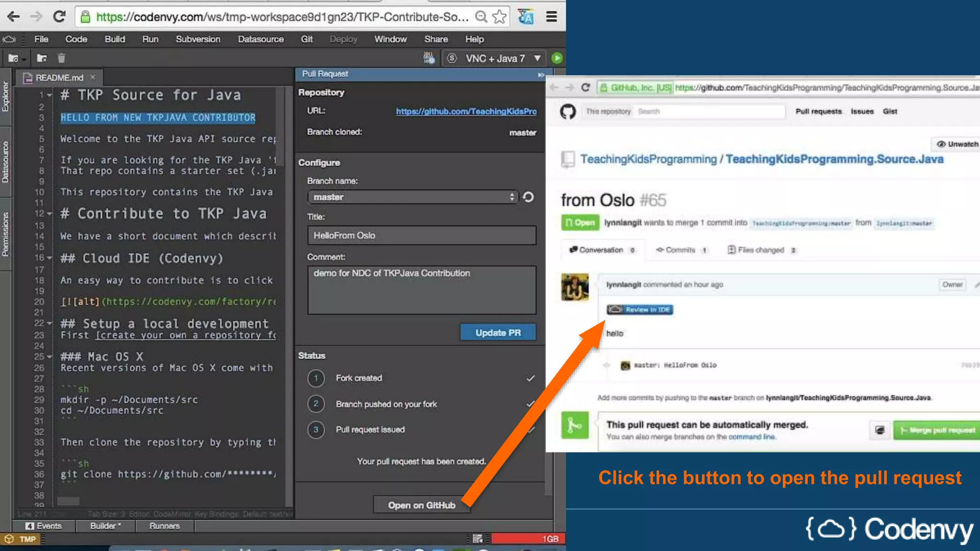Click the refresh icon next to the branch name
The width and height of the screenshot is (980, 551).
pos(528,197)
